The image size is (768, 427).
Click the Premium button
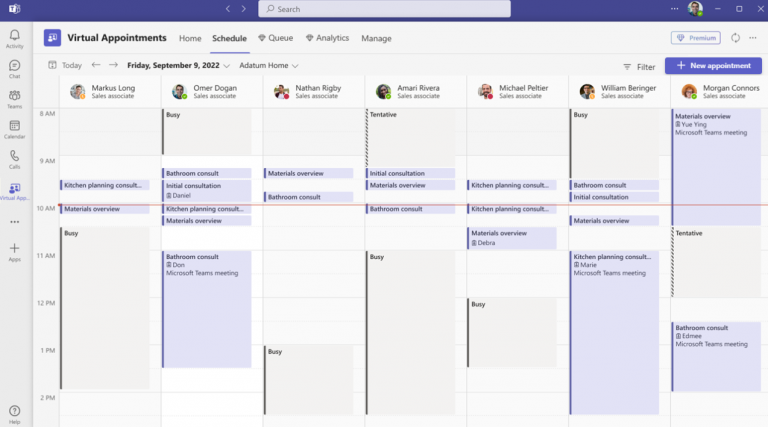coord(696,38)
